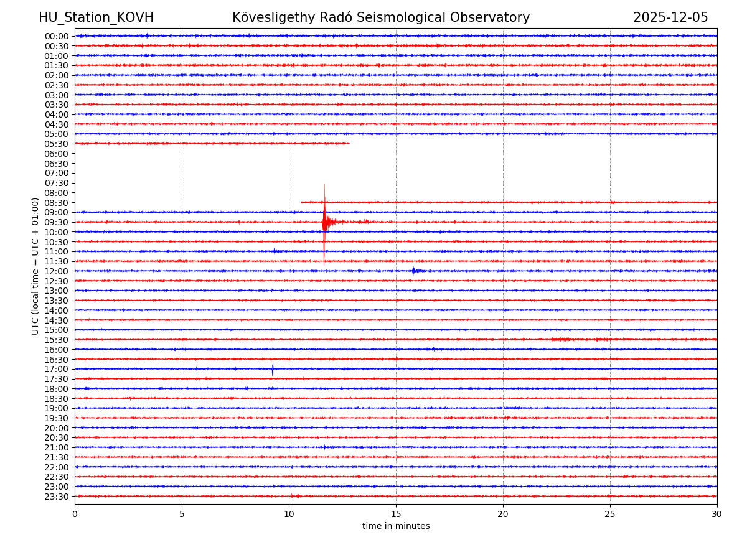Click the UTC local time vertical axis label
747x560 pixels.
35,266
